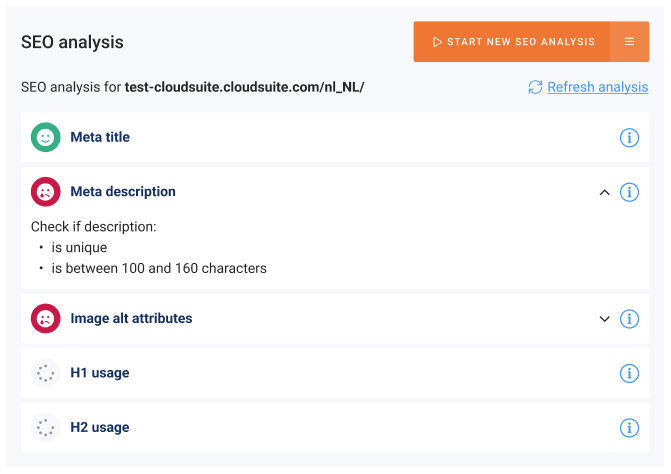Viewport: 671px width, 474px height.
Task: Expand the Image alt attributes section chevron
Action: [x=604, y=319]
